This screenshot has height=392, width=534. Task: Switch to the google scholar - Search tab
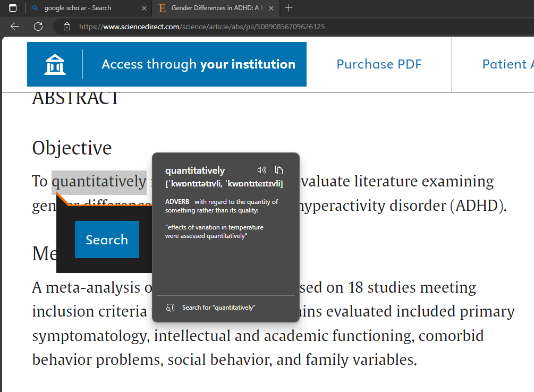pos(89,8)
